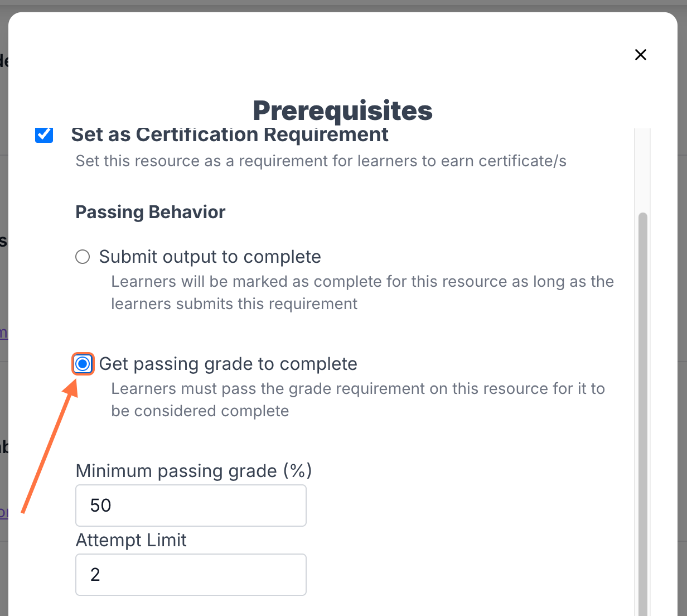
Task: Click the dialog's vertical scrollbar thumb
Action: [643, 391]
